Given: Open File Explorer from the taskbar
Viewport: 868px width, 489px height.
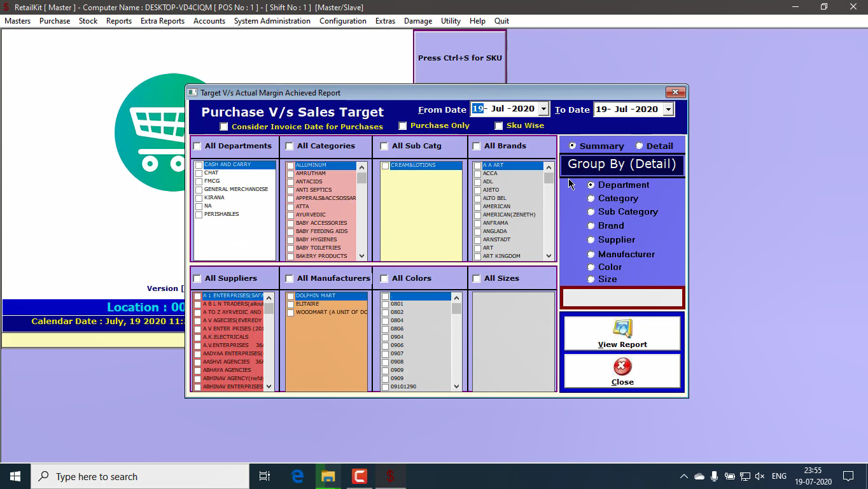Looking at the screenshot, I should click(328, 476).
